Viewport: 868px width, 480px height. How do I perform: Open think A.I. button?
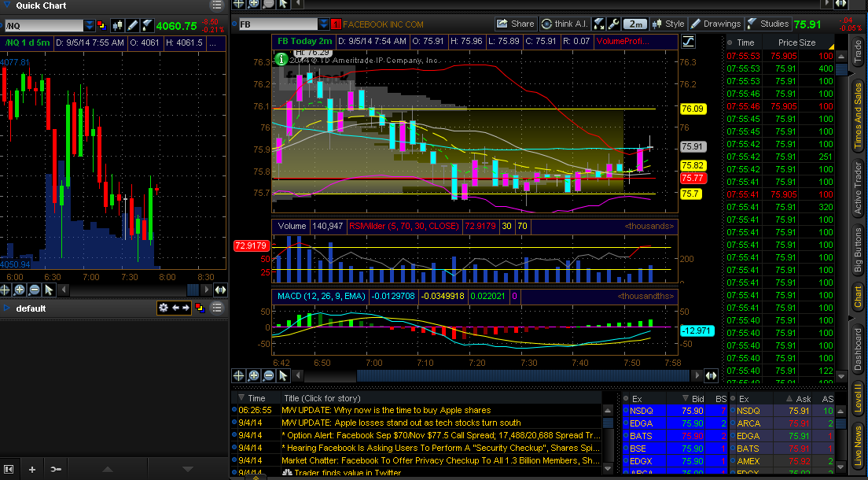(x=565, y=24)
